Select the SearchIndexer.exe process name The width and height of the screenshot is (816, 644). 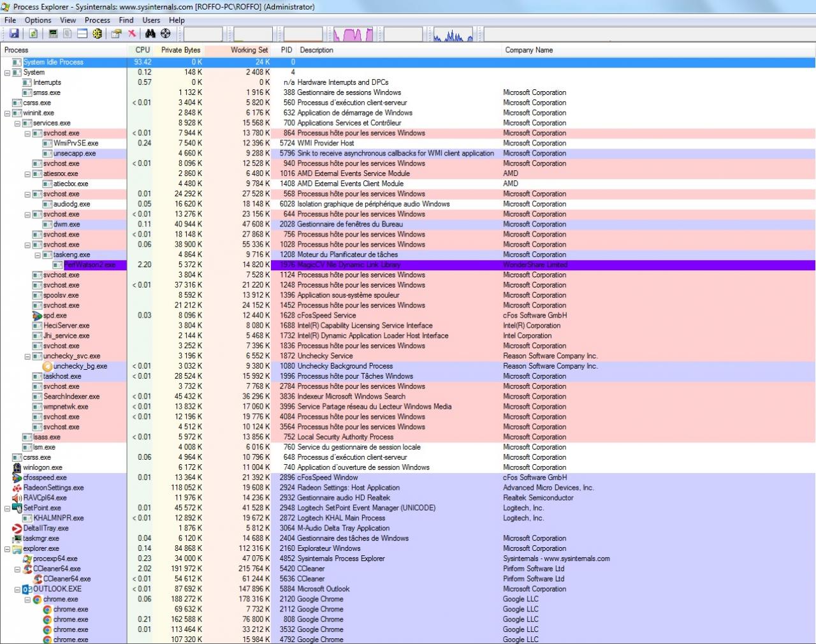pos(71,397)
